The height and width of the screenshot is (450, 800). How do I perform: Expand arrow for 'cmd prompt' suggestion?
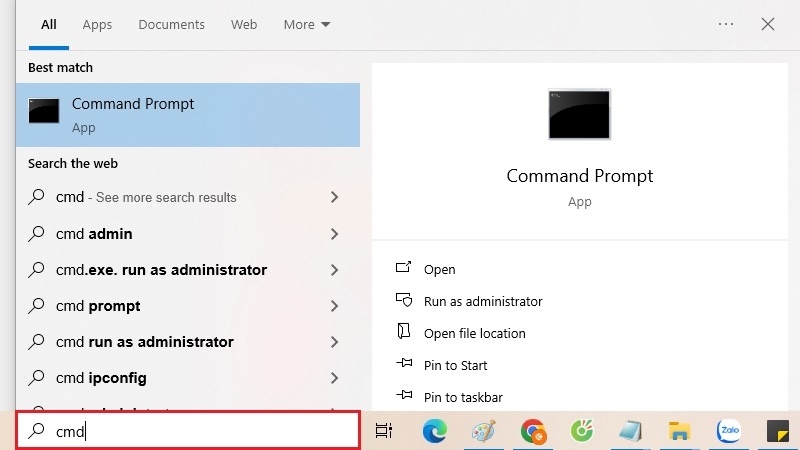pyautogui.click(x=334, y=306)
